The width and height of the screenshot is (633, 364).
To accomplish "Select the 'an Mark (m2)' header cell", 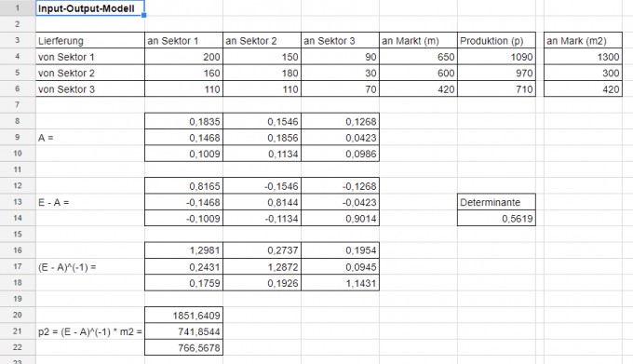I will click(583, 40).
